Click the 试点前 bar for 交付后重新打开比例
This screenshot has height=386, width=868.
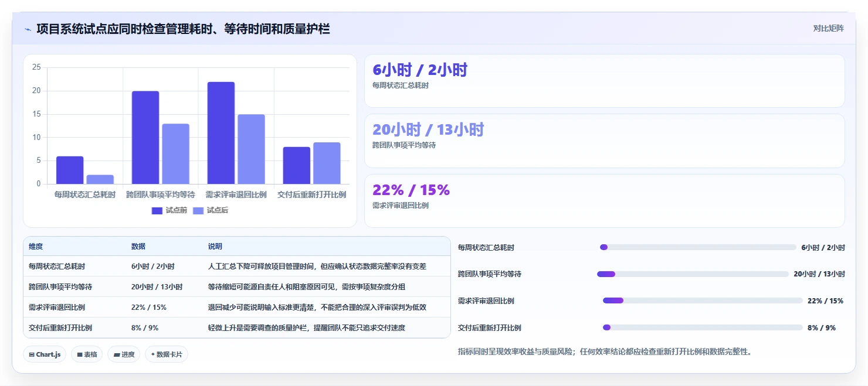click(297, 166)
